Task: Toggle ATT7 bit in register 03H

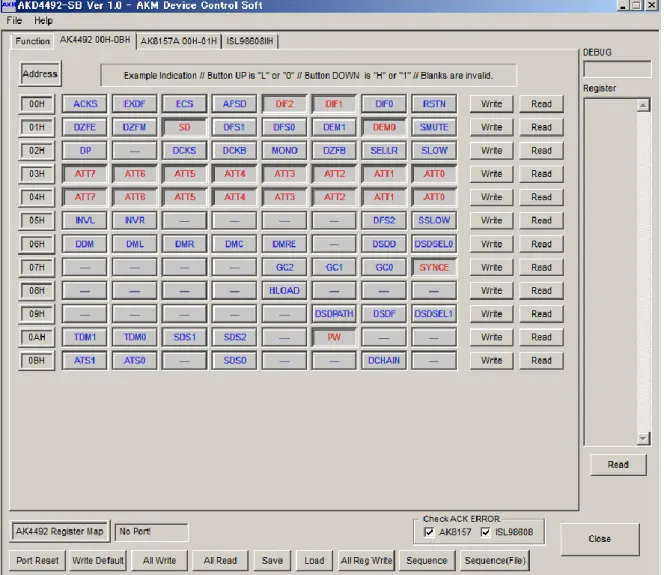Action: pyautogui.click(x=85, y=174)
